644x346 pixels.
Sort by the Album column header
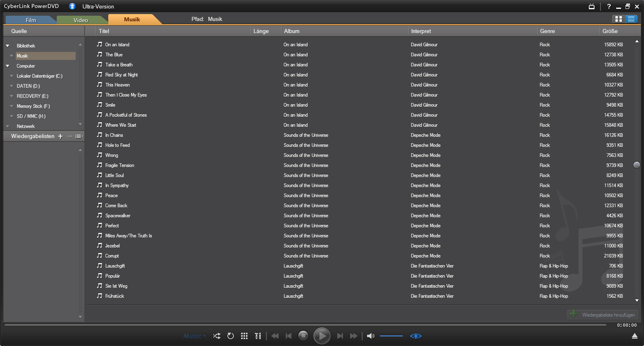(x=345, y=31)
